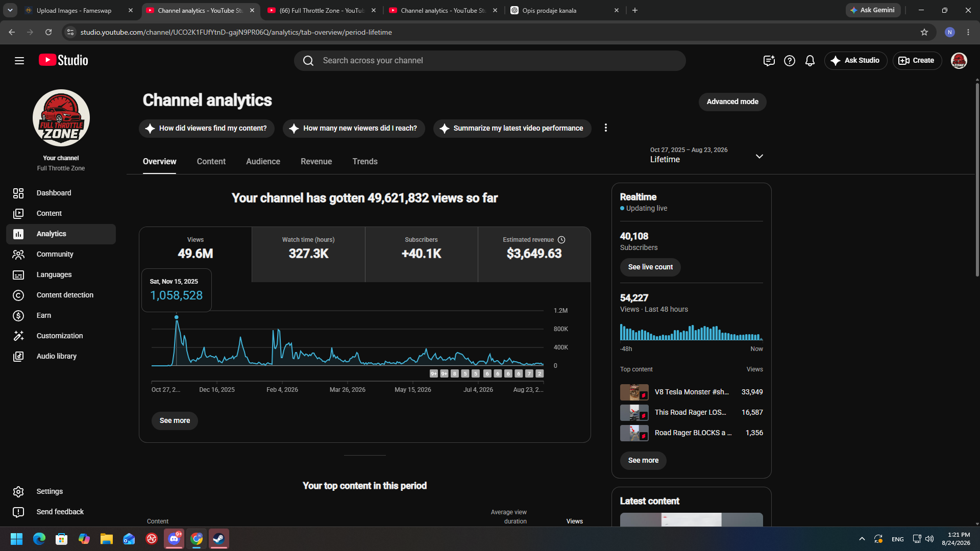This screenshot has width=980, height=551.
Task: Switch to the Revenue tab
Action: click(316, 162)
